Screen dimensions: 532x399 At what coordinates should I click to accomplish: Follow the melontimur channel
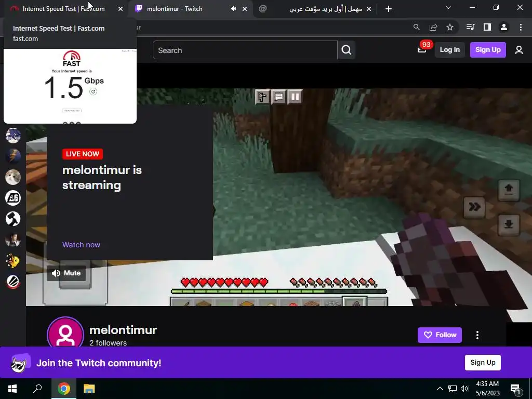pyautogui.click(x=440, y=335)
